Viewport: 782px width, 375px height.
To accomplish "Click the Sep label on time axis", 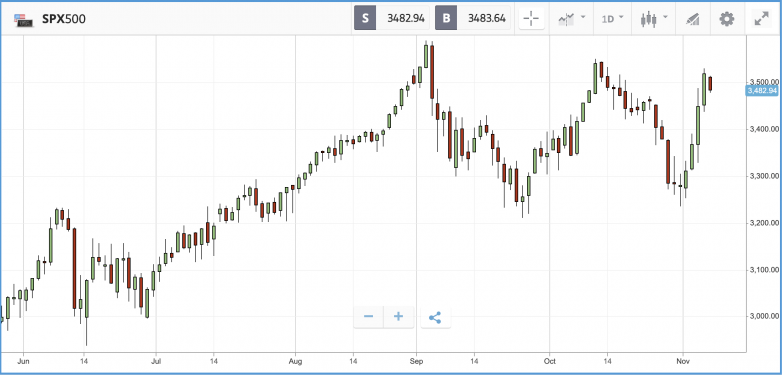I will coord(416,360).
